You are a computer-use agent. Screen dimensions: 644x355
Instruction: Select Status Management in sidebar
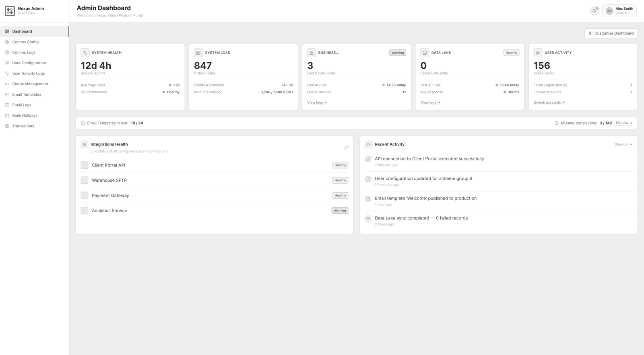click(34, 84)
